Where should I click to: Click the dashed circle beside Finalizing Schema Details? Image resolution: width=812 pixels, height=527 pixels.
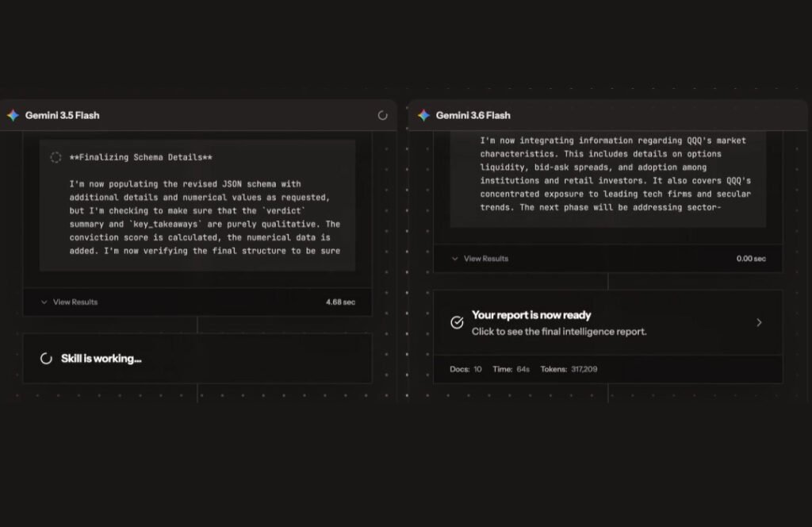pos(56,157)
